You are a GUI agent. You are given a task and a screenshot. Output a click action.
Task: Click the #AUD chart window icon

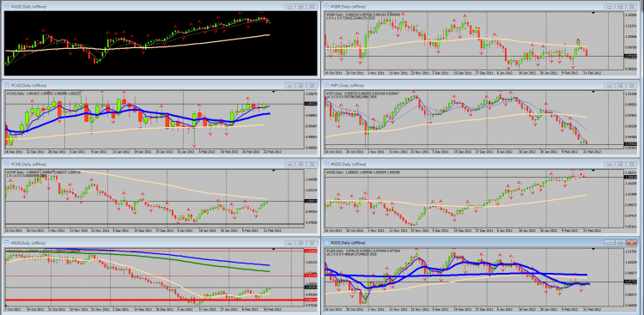click(x=6, y=7)
